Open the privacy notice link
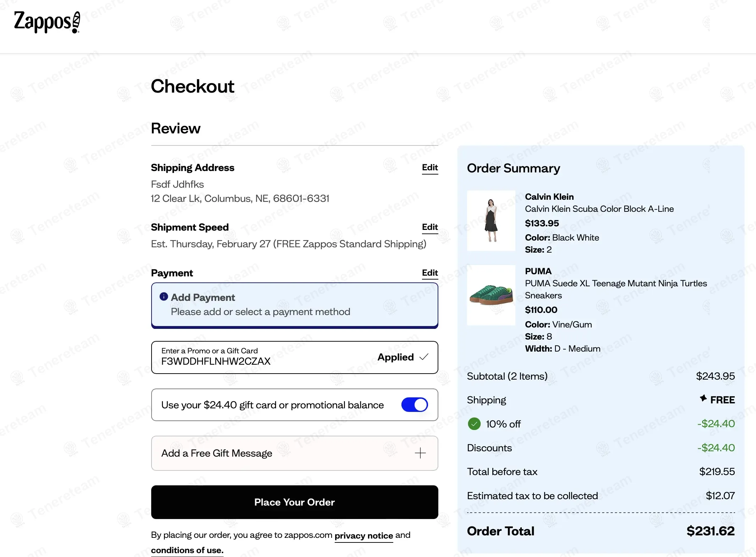The height and width of the screenshot is (557, 756). pos(363,536)
